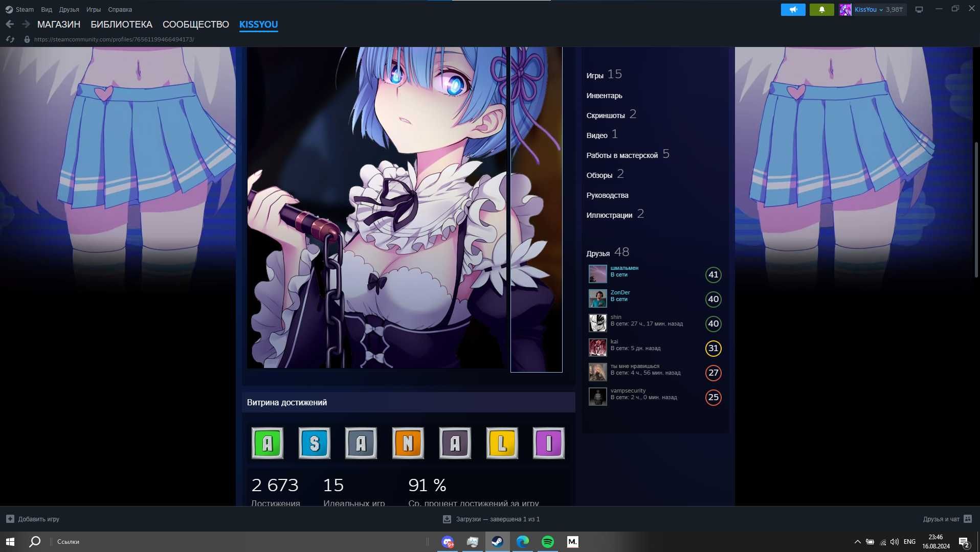Open the Windows notification center

pos(965,542)
